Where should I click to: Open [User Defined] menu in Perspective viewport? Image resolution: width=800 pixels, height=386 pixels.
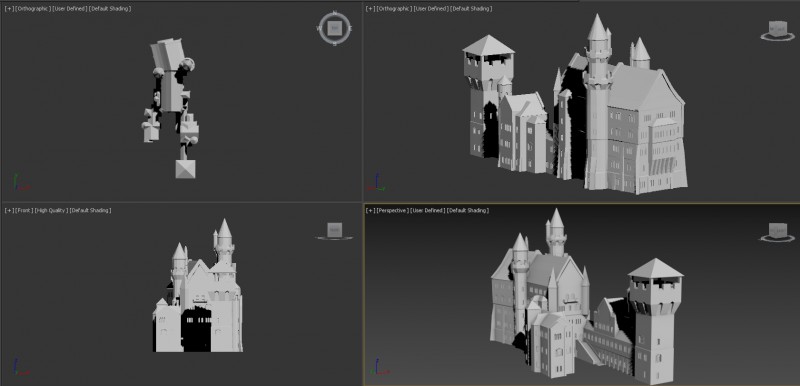pos(428,210)
